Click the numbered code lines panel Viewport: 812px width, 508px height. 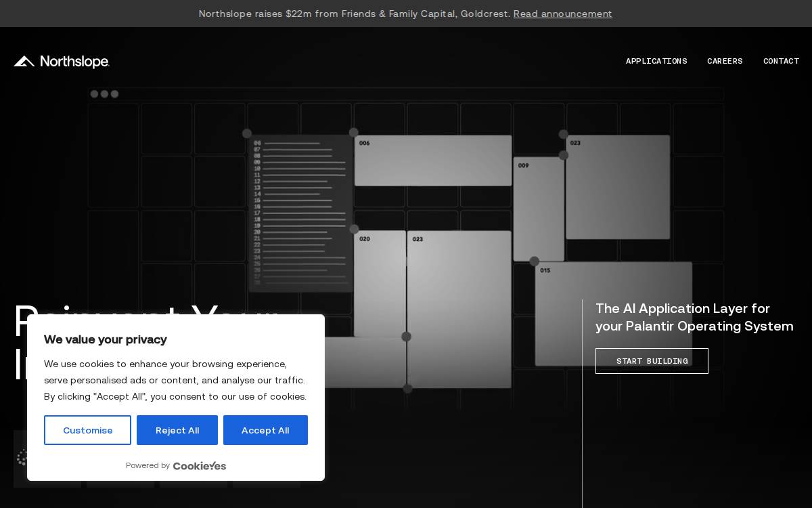click(x=300, y=213)
